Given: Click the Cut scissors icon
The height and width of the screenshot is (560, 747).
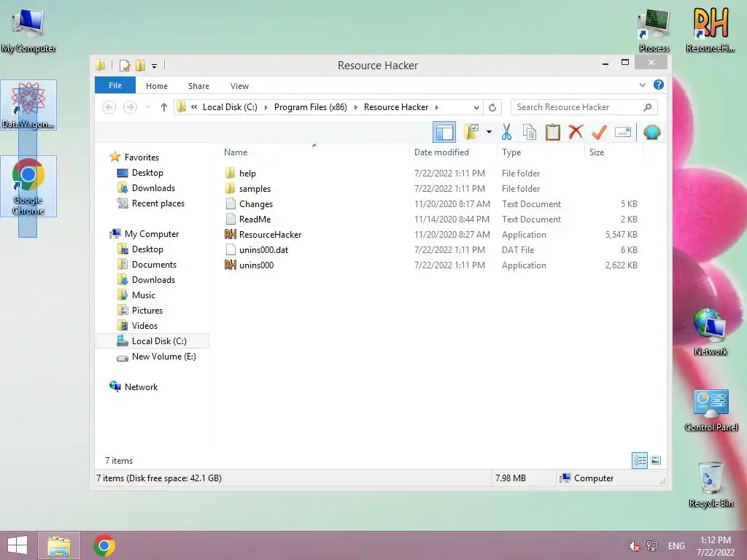Looking at the screenshot, I should pyautogui.click(x=506, y=132).
